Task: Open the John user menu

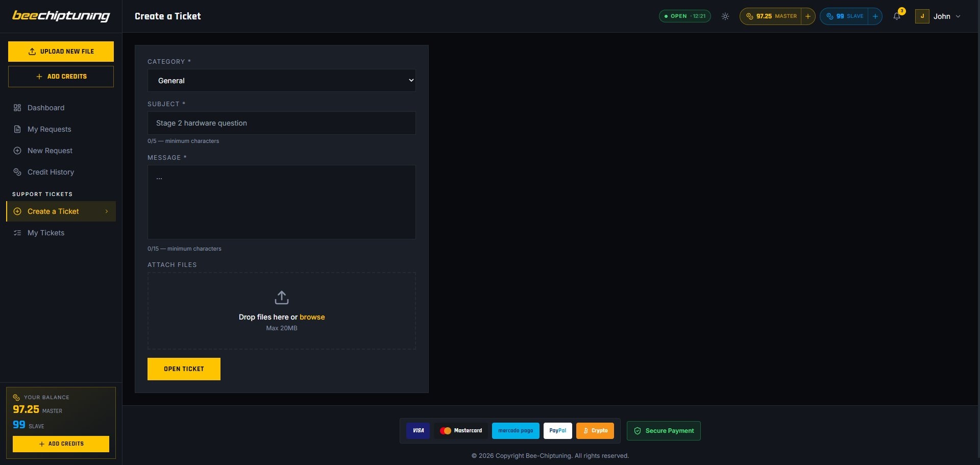Action: [938, 16]
